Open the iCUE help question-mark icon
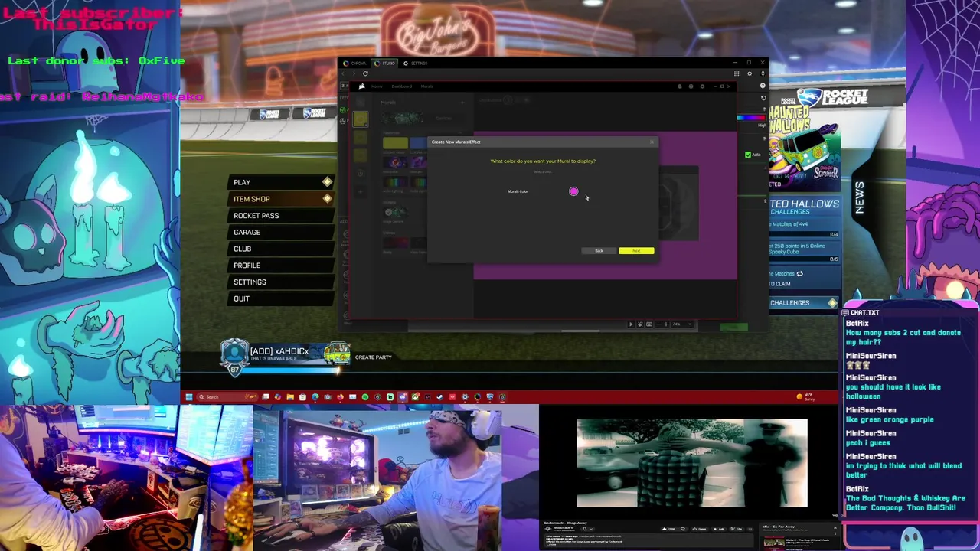Viewport: 980px width, 551px height. click(691, 86)
